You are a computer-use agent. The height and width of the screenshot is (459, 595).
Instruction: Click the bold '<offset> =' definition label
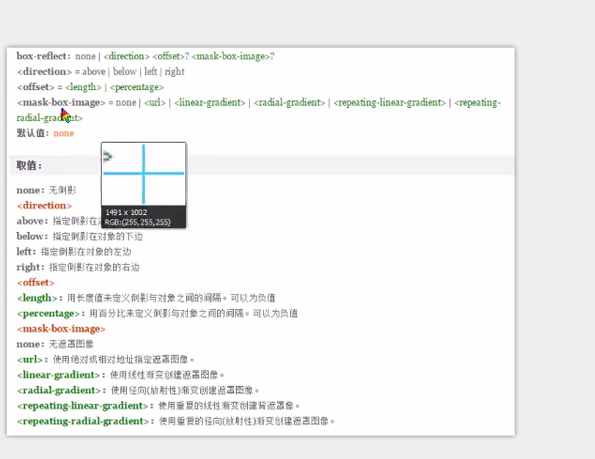[x=39, y=87]
